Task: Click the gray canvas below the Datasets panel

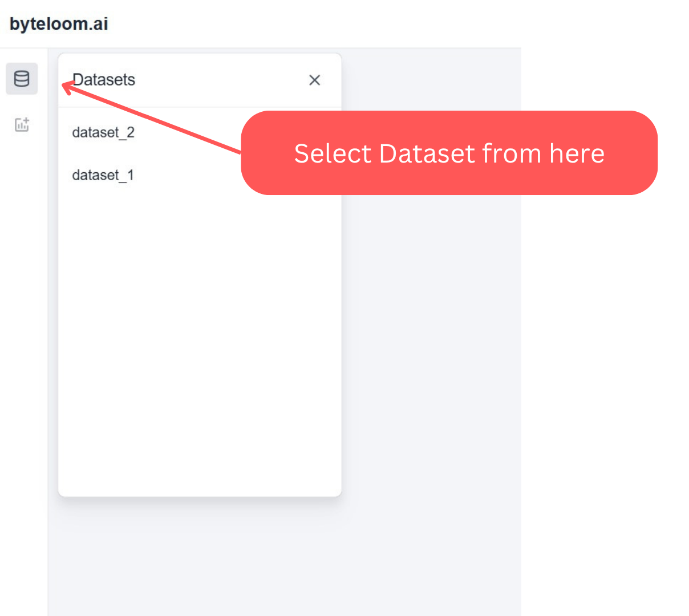Action: pos(200,556)
